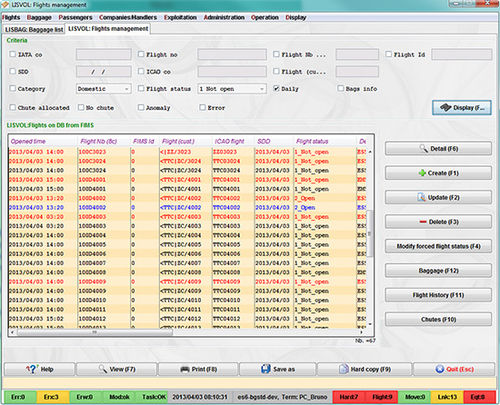Tick the Category checkbox

pos(13,88)
